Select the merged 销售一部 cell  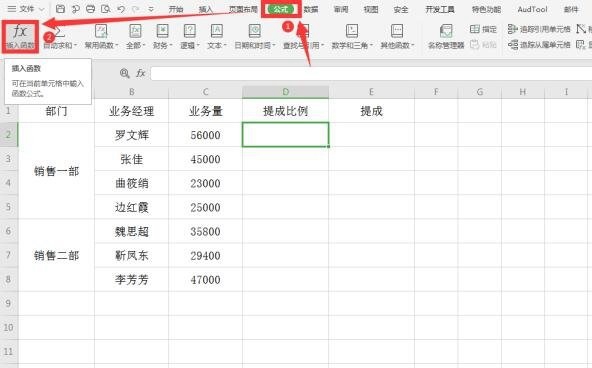(56, 171)
